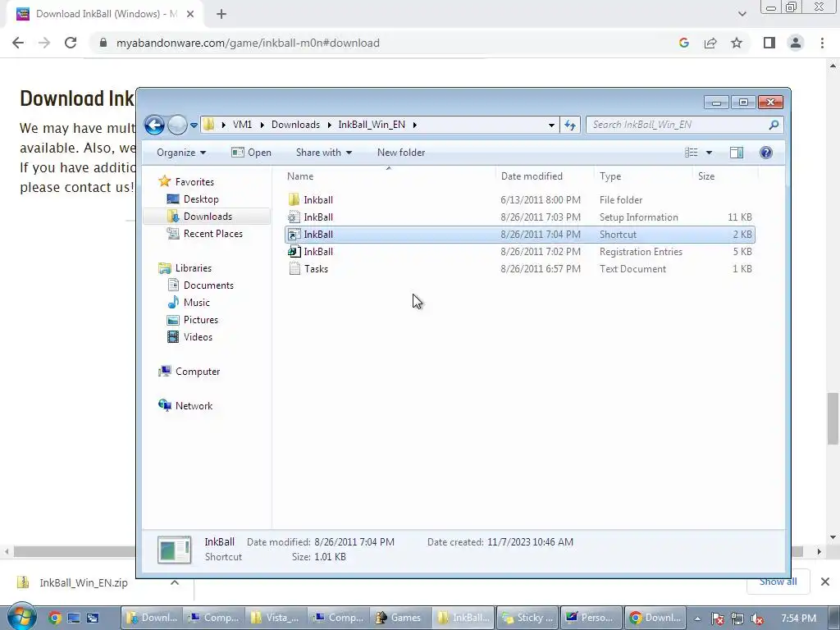Reload the Chrome page
Viewport: 840px width, 630px height.
(71, 43)
